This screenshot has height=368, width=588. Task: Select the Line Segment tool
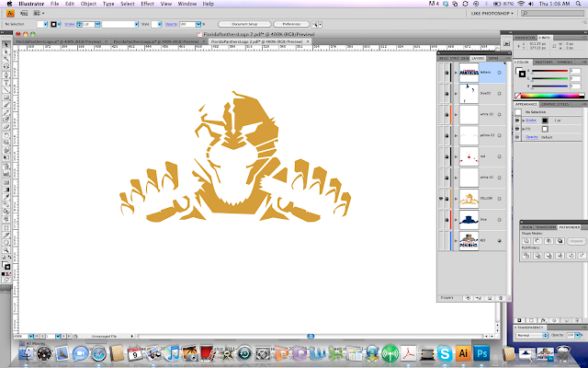tap(6, 90)
